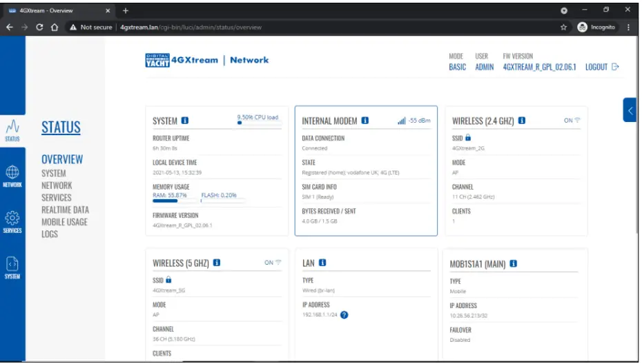Open the System status menu item

click(x=54, y=174)
